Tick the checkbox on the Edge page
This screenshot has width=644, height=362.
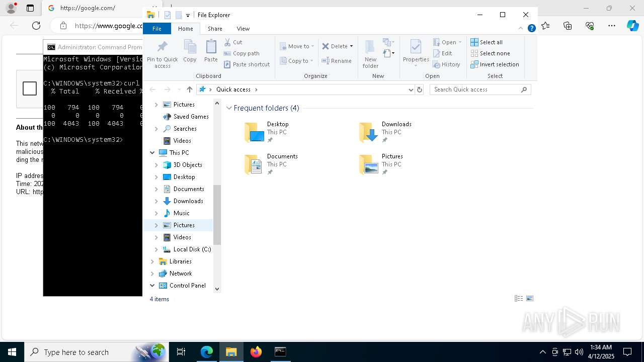pyautogui.click(x=30, y=88)
